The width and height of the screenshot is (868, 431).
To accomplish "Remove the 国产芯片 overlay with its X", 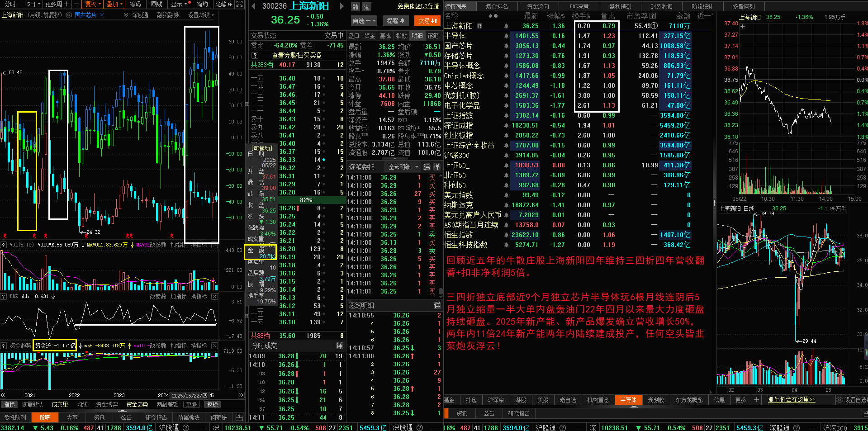I will point(102,15).
